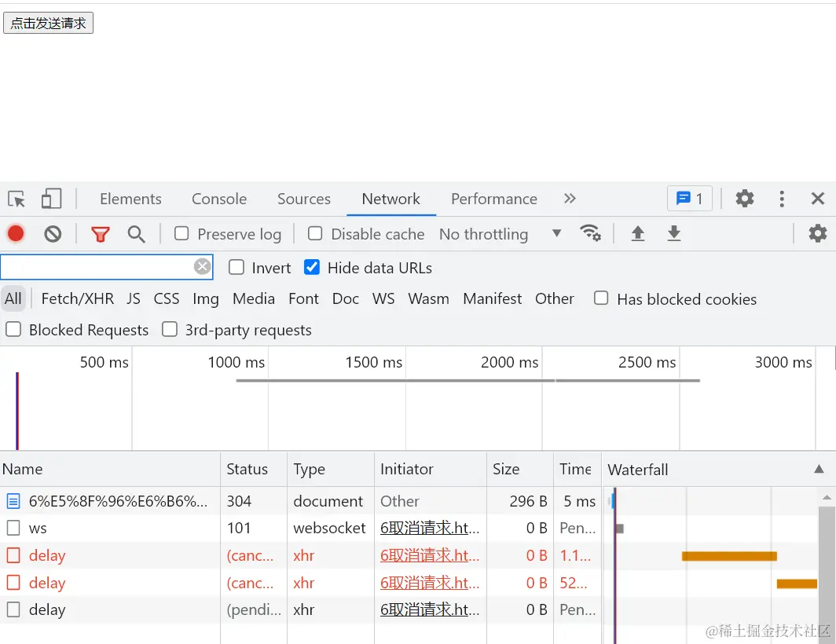Sort by the Status column header
Image resolution: width=836 pixels, height=644 pixels.
coord(254,469)
